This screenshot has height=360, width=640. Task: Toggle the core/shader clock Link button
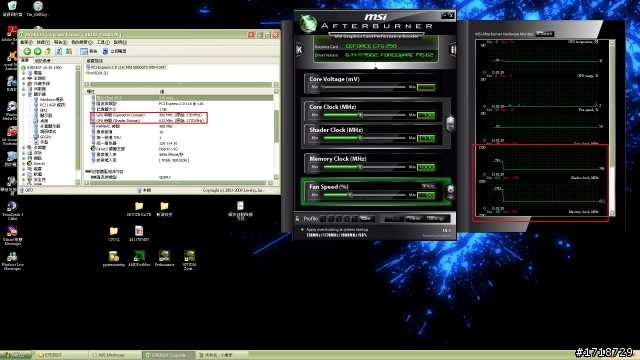point(450,124)
